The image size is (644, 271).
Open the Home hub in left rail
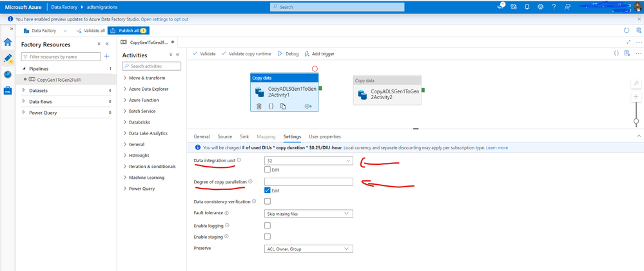click(7, 42)
